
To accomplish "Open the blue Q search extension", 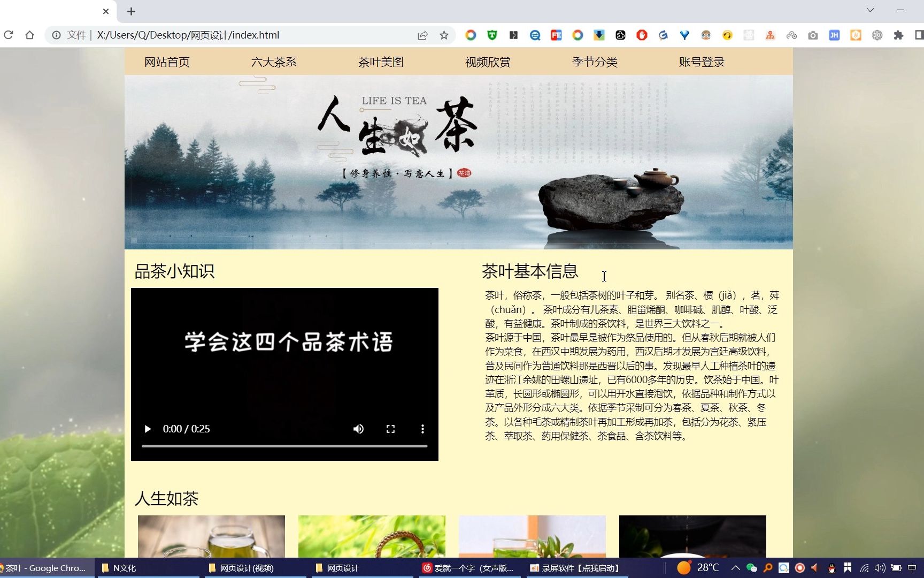I will tap(535, 35).
